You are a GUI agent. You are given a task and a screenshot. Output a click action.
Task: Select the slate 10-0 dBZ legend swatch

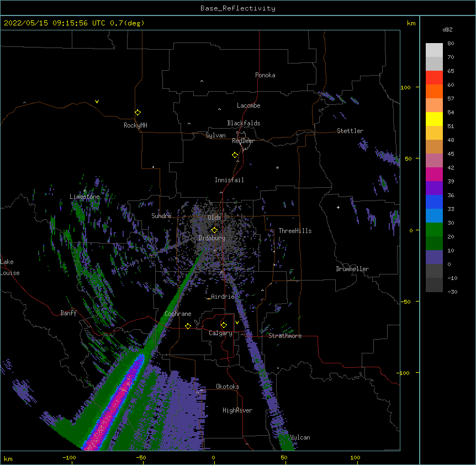[x=434, y=257]
